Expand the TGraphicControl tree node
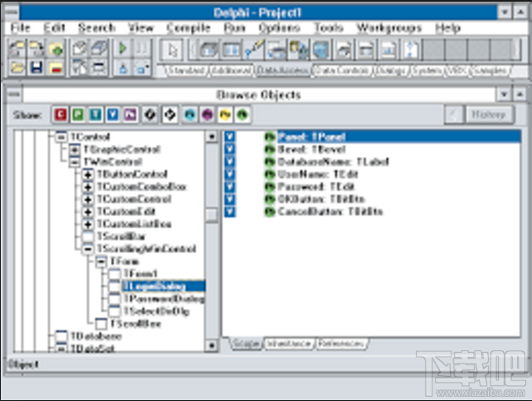This screenshot has width=532, height=401. pyautogui.click(x=75, y=149)
